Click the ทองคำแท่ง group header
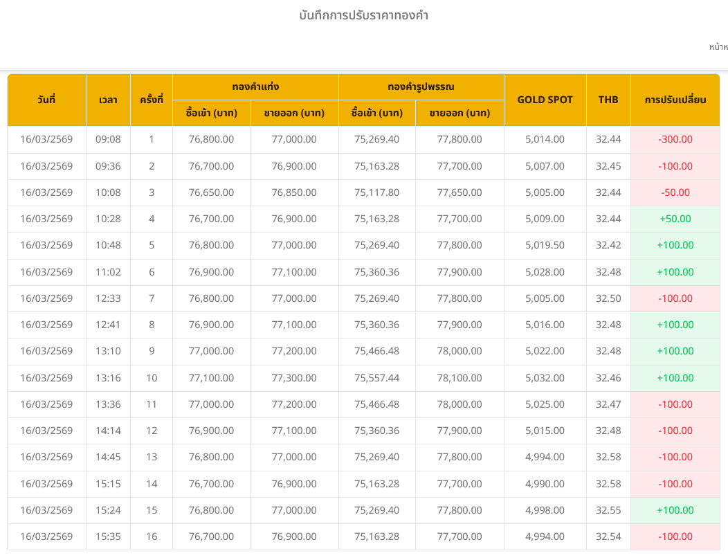The width and height of the screenshot is (728, 560). pos(255,87)
